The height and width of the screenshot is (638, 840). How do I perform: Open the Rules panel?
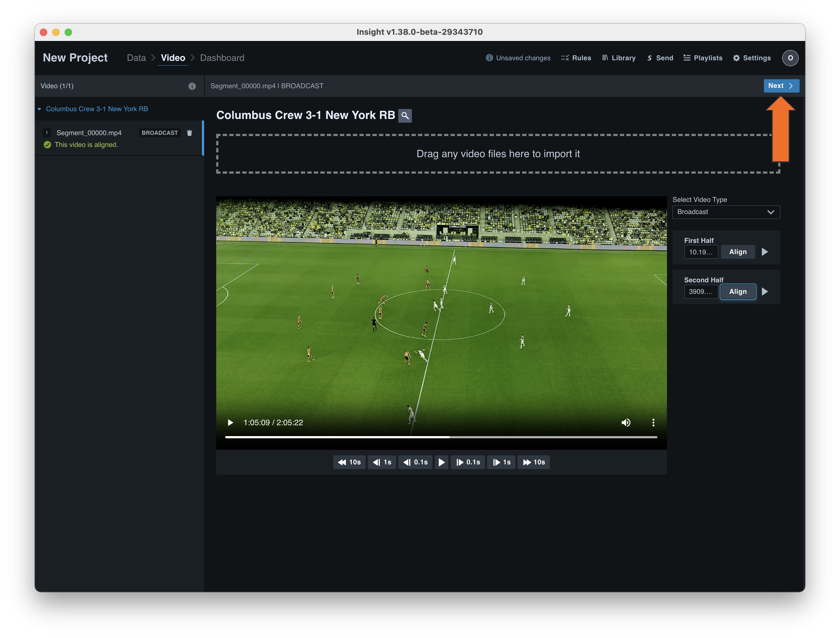tap(576, 58)
